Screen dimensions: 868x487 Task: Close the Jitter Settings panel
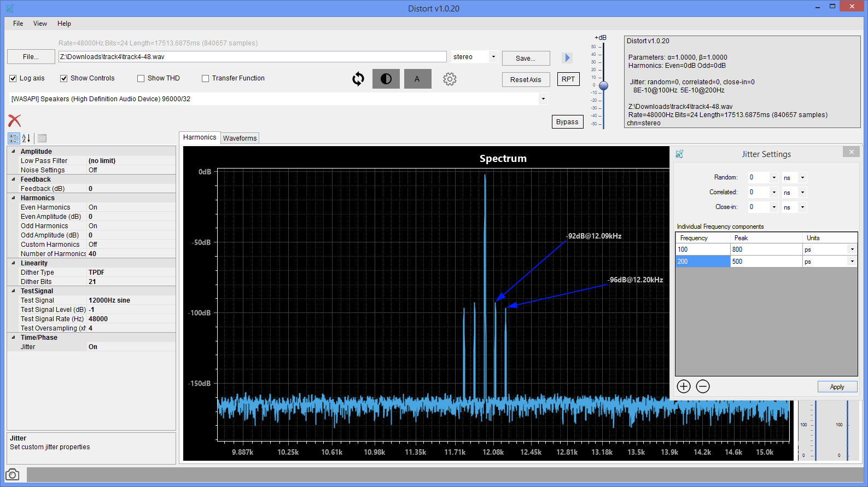coord(851,152)
